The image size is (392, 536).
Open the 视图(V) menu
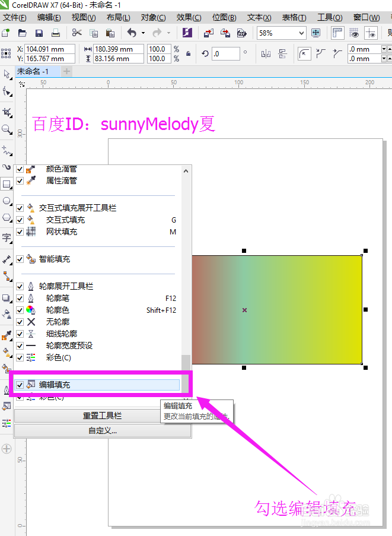point(84,17)
